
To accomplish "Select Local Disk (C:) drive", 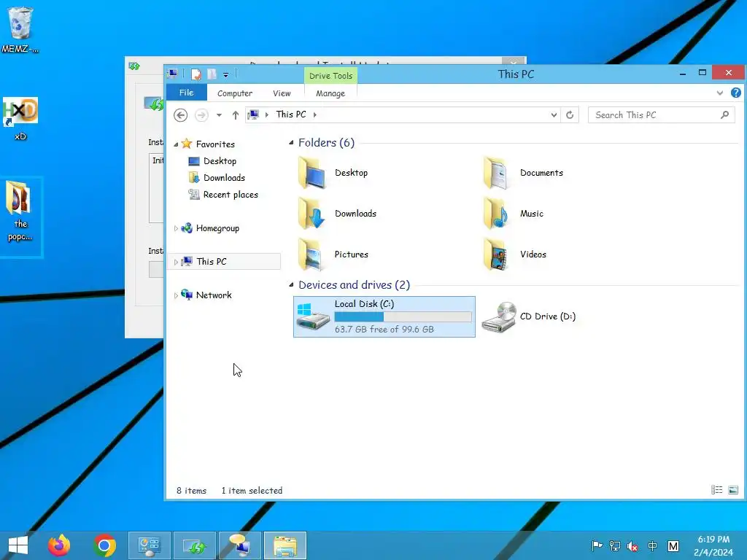I will [x=384, y=316].
